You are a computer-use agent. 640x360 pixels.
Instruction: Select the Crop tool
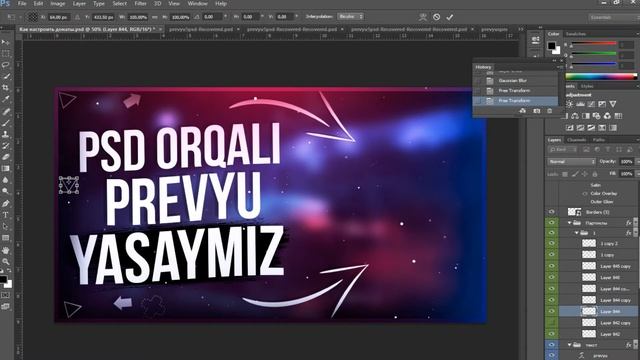pyautogui.click(x=6, y=87)
